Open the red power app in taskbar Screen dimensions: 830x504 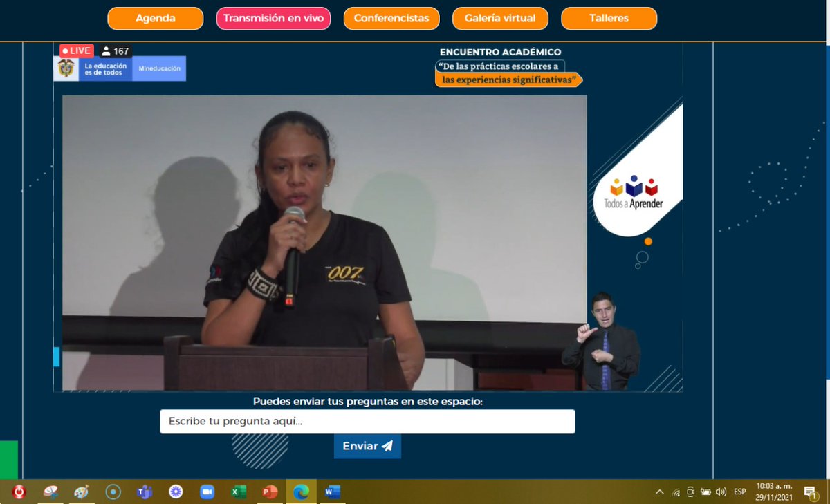[19, 492]
